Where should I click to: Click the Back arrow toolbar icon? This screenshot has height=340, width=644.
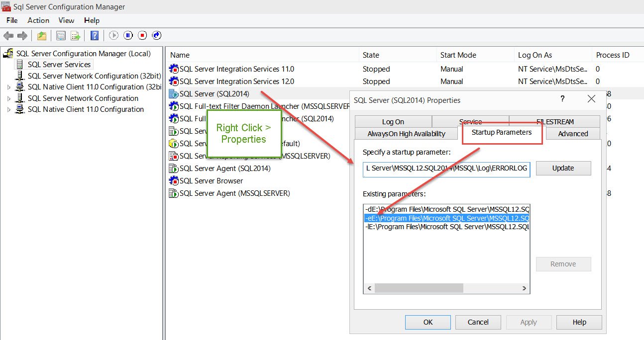[8, 36]
